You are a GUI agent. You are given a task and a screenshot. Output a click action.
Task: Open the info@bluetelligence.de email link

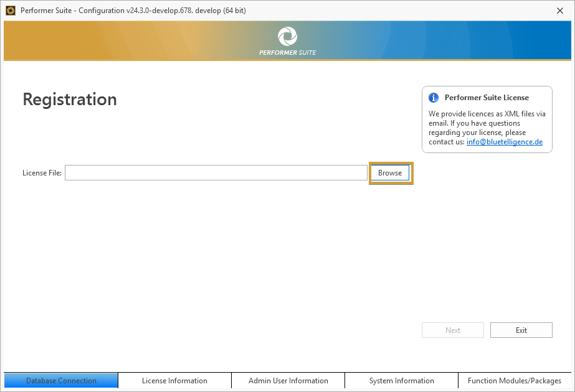504,142
